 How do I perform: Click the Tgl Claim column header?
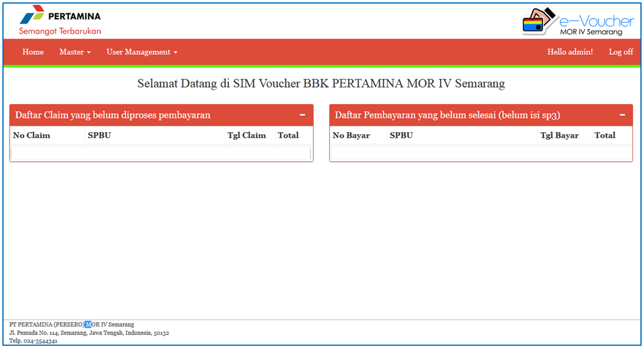tap(246, 135)
